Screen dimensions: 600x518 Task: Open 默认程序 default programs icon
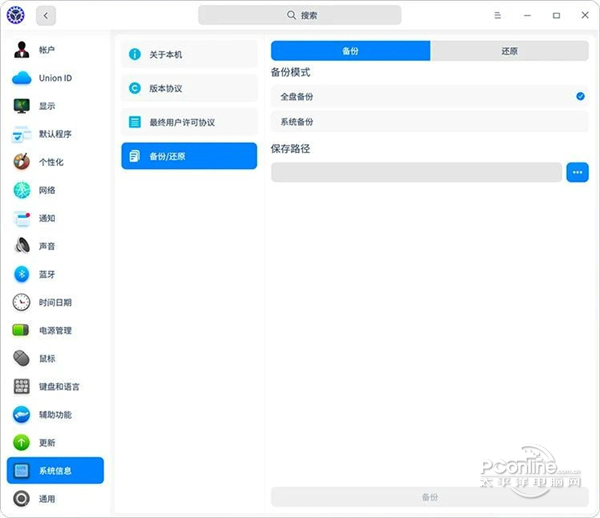pos(21,134)
